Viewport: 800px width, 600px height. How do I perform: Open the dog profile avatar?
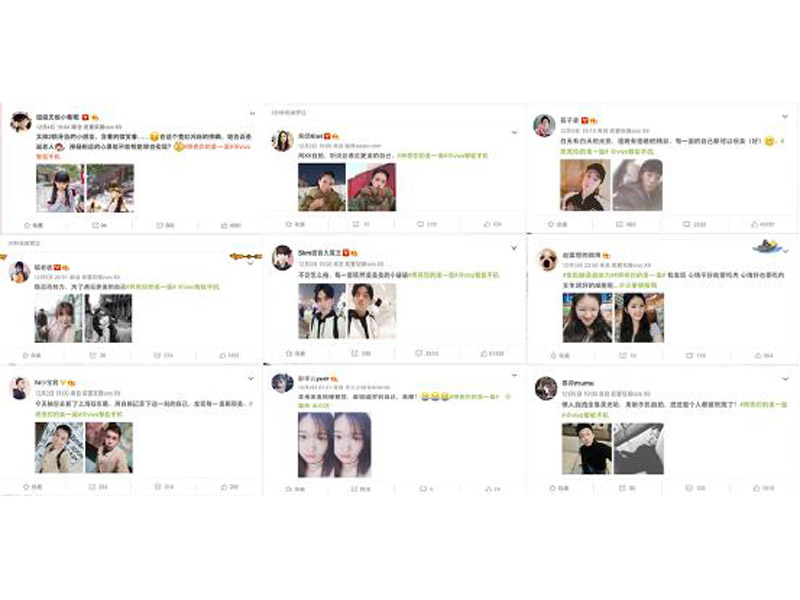(x=546, y=259)
